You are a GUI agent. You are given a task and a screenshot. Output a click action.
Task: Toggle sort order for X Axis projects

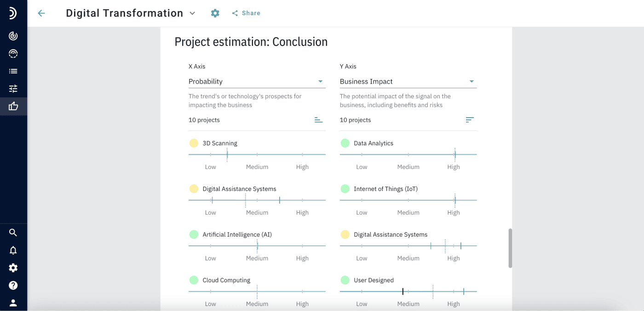318,120
